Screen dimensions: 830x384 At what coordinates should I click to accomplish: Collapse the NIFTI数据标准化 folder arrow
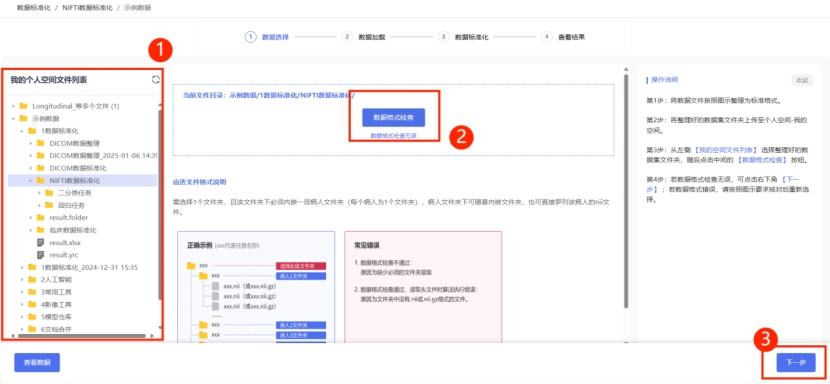(30, 181)
